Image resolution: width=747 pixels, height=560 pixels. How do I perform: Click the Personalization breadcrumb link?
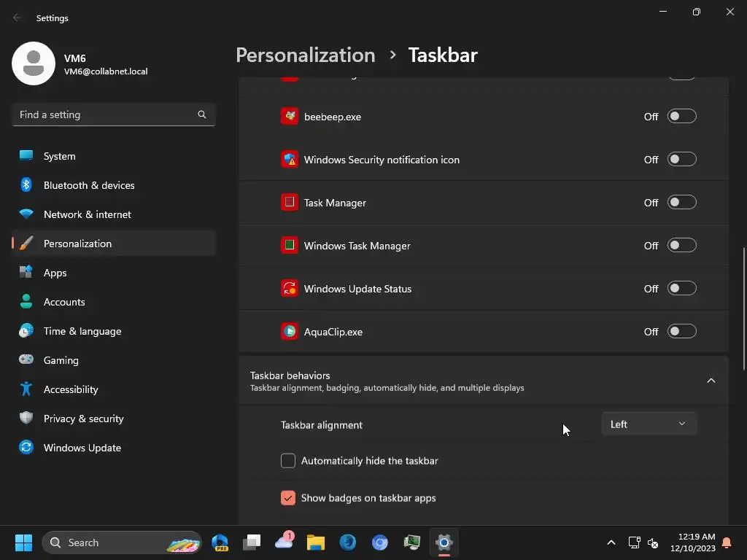(x=306, y=55)
